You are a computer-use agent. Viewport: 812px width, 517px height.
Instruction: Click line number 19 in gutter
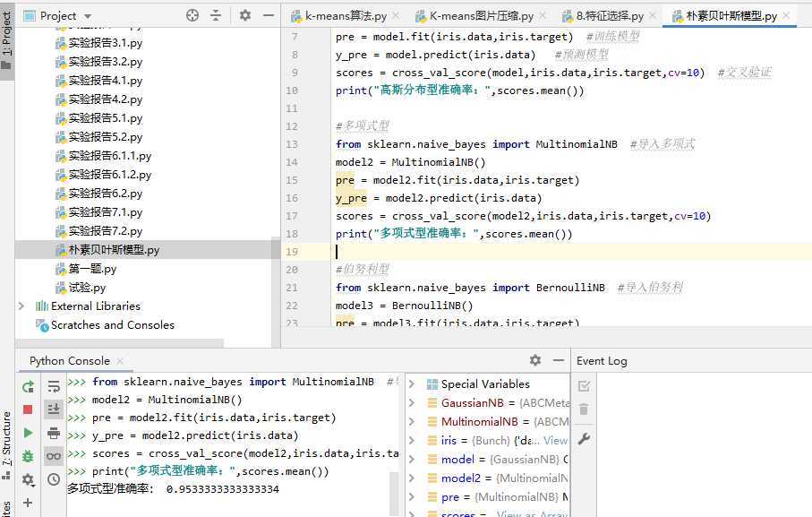point(292,252)
